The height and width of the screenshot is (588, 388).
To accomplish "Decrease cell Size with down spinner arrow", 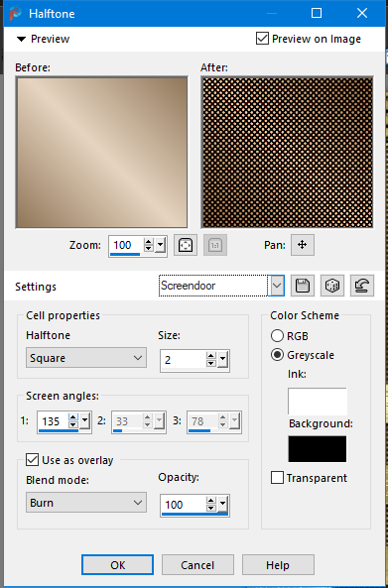I will click(211, 364).
